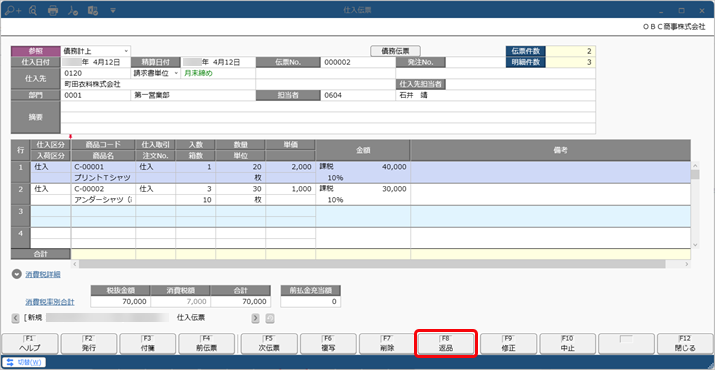Click the 部門 code field 0001

tap(96, 95)
